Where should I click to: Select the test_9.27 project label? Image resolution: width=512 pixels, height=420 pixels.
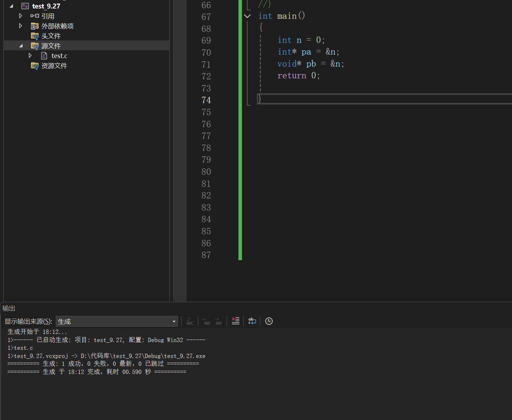coord(46,6)
